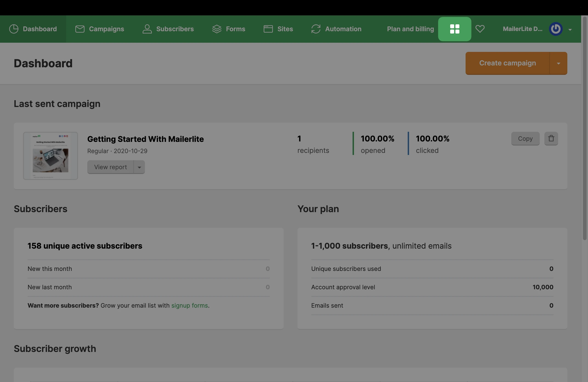Open the Campaigns menu label
The width and height of the screenshot is (588, 382).
click(x=107, y=29)
